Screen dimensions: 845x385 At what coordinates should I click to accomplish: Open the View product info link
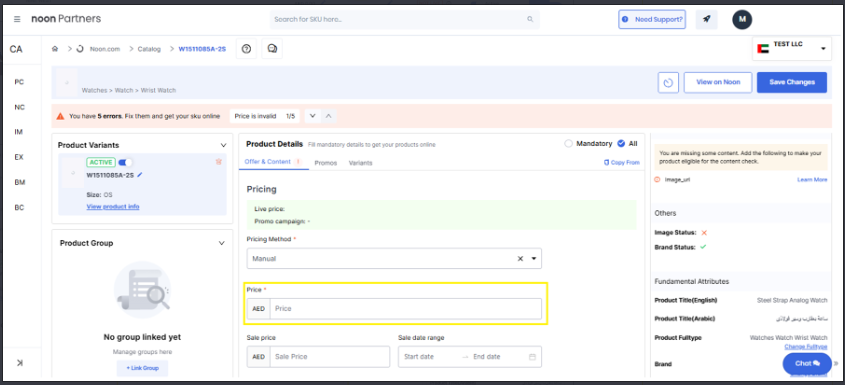point(113,207)
